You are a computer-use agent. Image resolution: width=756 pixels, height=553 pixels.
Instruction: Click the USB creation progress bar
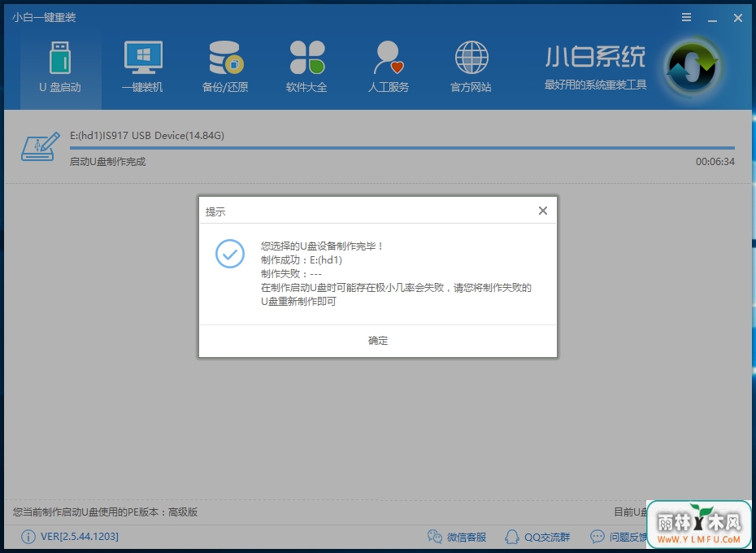pyautogui.click(x=402, y=148)
